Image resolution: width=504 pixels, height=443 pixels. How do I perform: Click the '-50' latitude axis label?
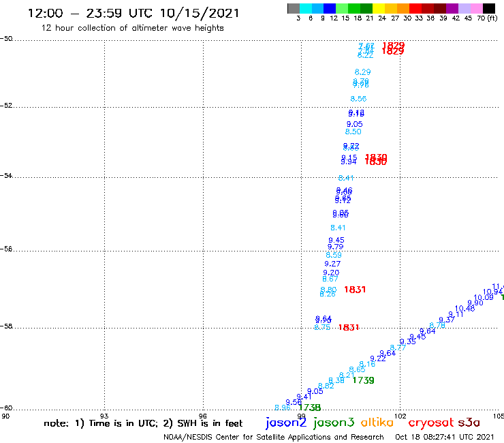click(x=6, y=39)
